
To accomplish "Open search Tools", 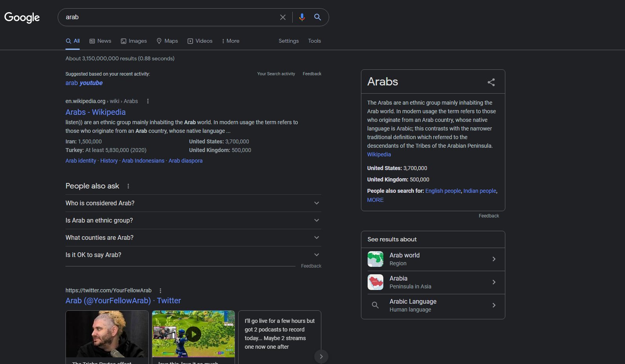I will [x=315, y=41].
